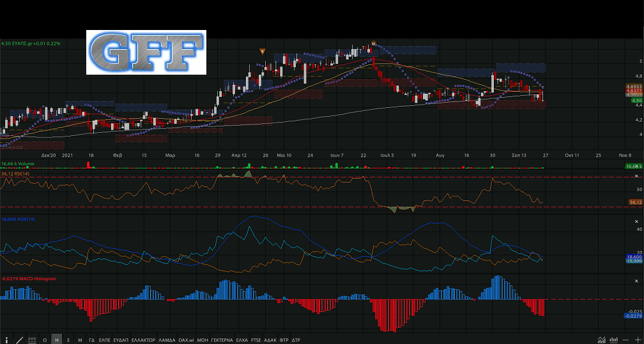The height and width of the screenshot is (344, 644).
Task: Click the 18,600 ADX(14) label
Action: click(x=18, y=219)
